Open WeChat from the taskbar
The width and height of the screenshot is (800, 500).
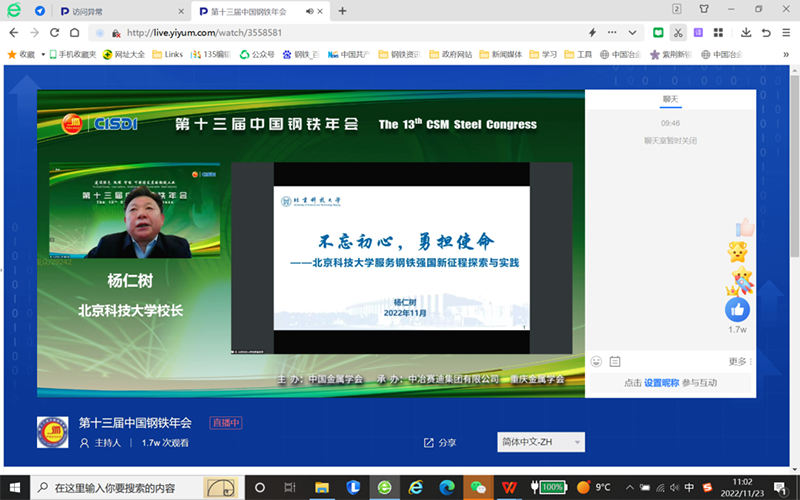(478, 487)
